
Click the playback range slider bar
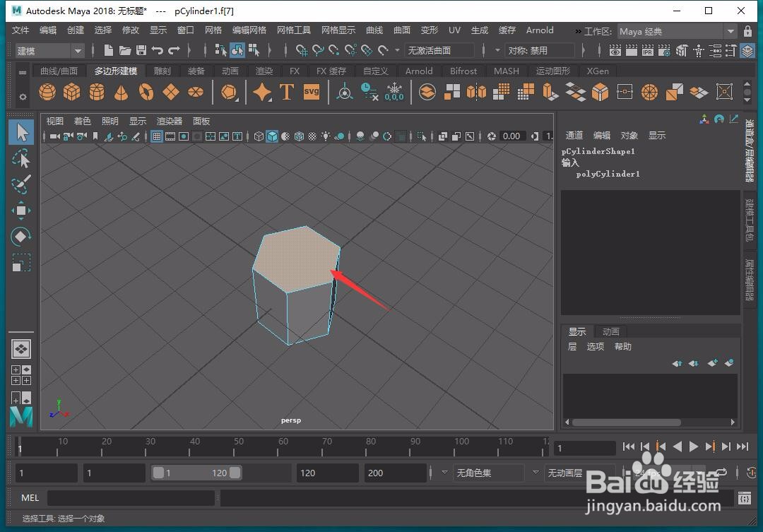[x=196, y=473]
